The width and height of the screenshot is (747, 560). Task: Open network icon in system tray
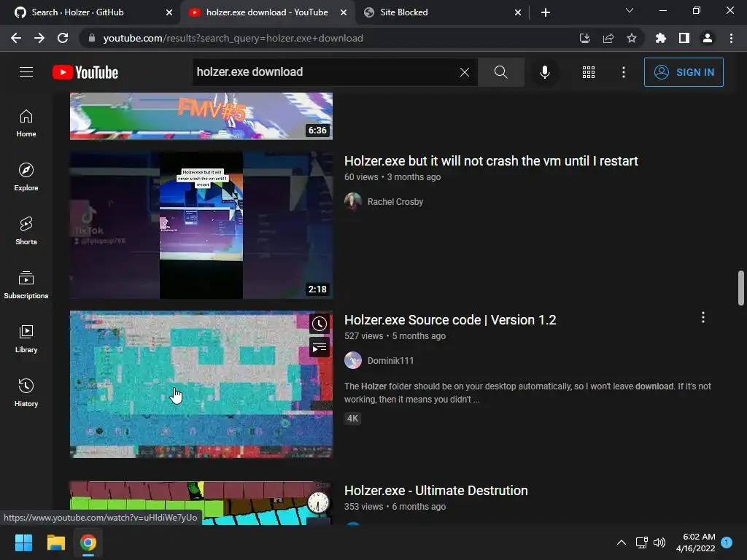[x=641, y=542]
